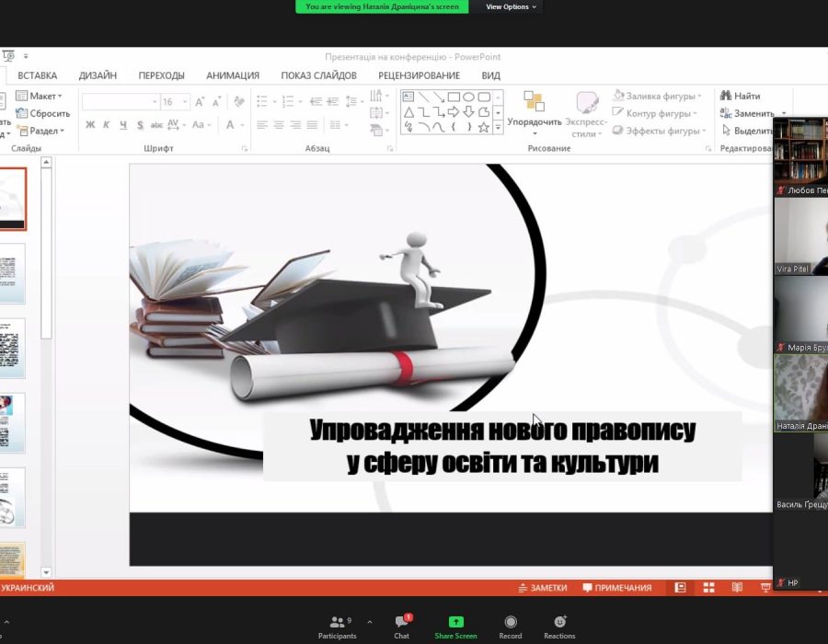This screenshot has width=828, height=644.
Task: Toggle the ПРИМЕЧАНИЯ comments pane
Action: (x=616, y=588)
